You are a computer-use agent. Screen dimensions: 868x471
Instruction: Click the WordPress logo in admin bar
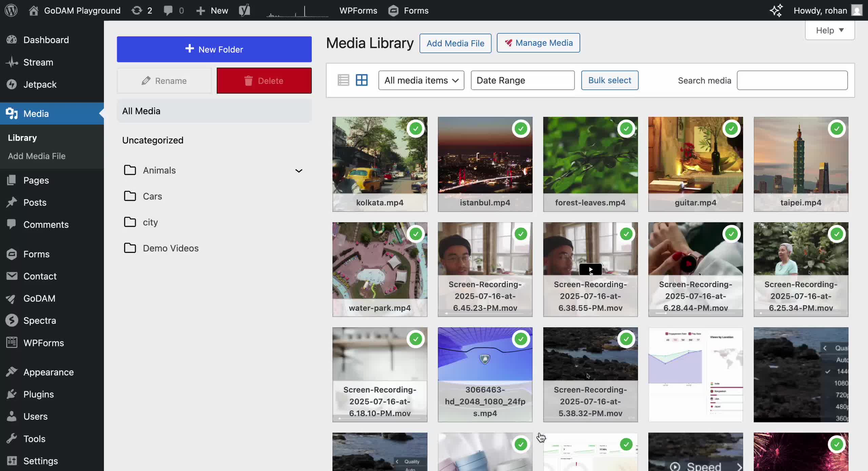11,11
